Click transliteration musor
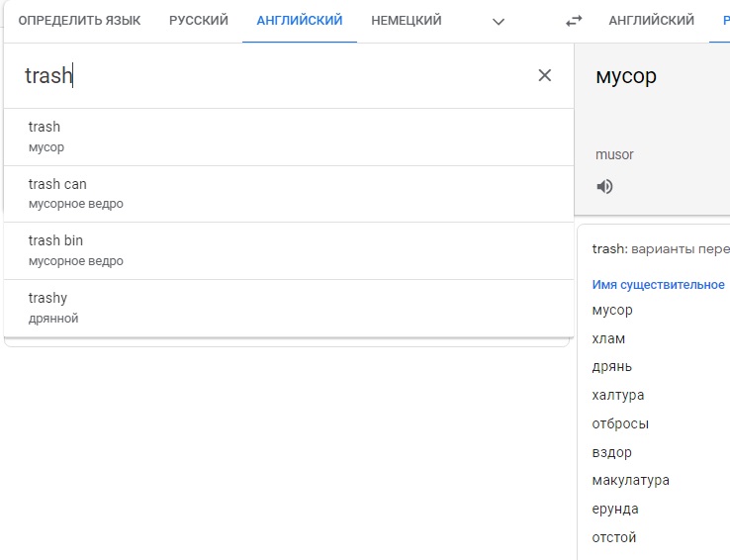The height and width of the screenshot is (560, 730). point(614,154)
